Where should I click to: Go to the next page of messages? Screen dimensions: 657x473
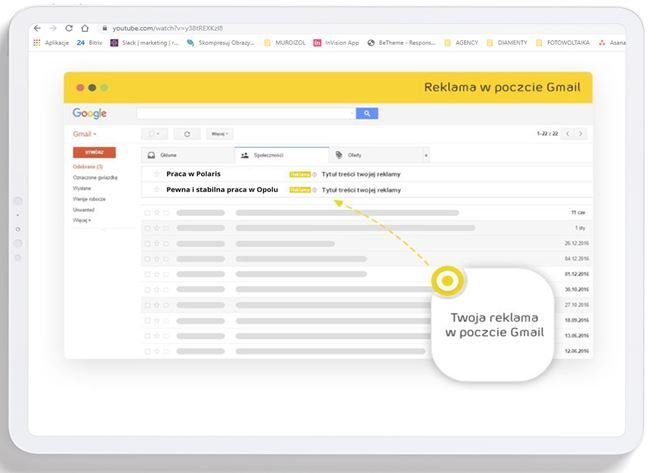click(x=581, y=134)
